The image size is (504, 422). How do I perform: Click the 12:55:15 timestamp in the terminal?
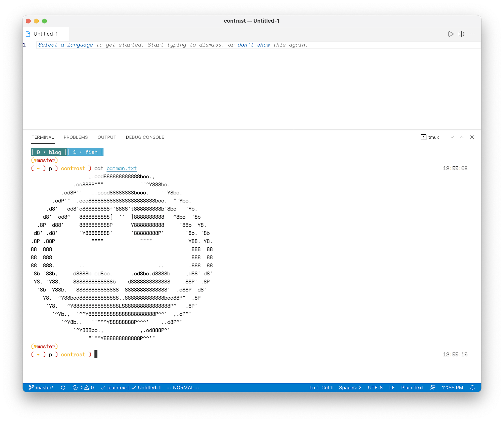coord(455,354)
